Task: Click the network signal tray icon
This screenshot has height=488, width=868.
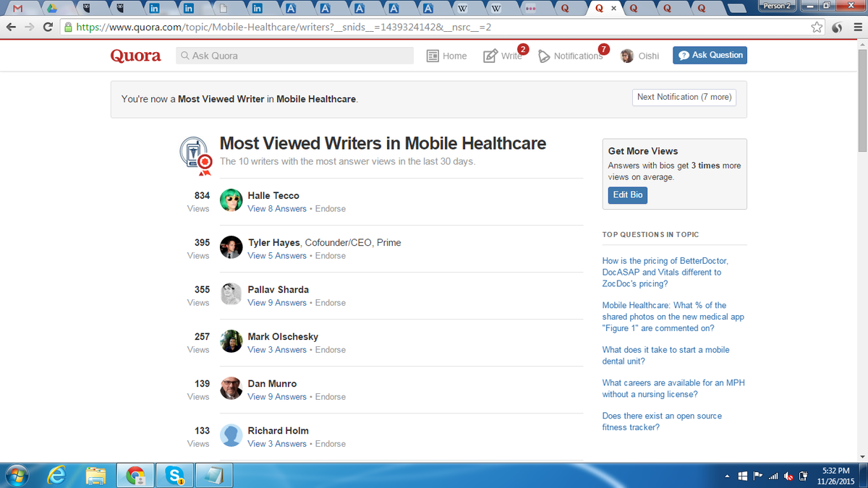Action: pos(773,476)
